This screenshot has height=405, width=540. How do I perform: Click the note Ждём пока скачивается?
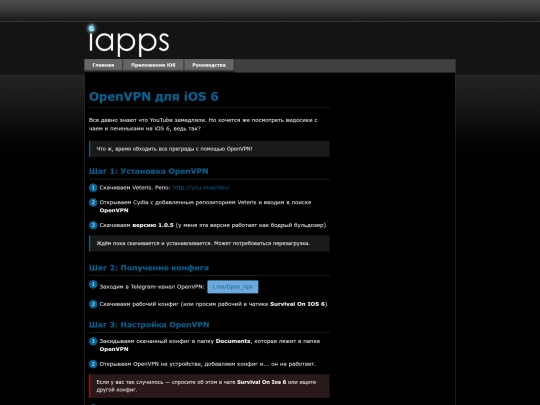coord(209,243)
